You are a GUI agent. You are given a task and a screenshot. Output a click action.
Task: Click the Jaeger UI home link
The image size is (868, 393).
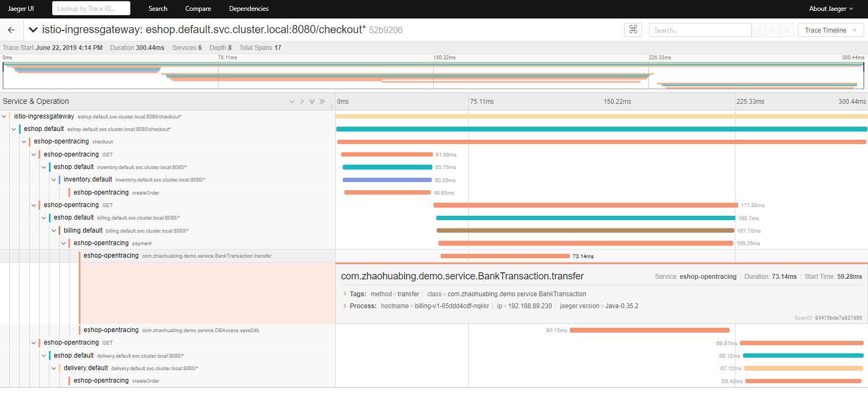pos(21,9)
